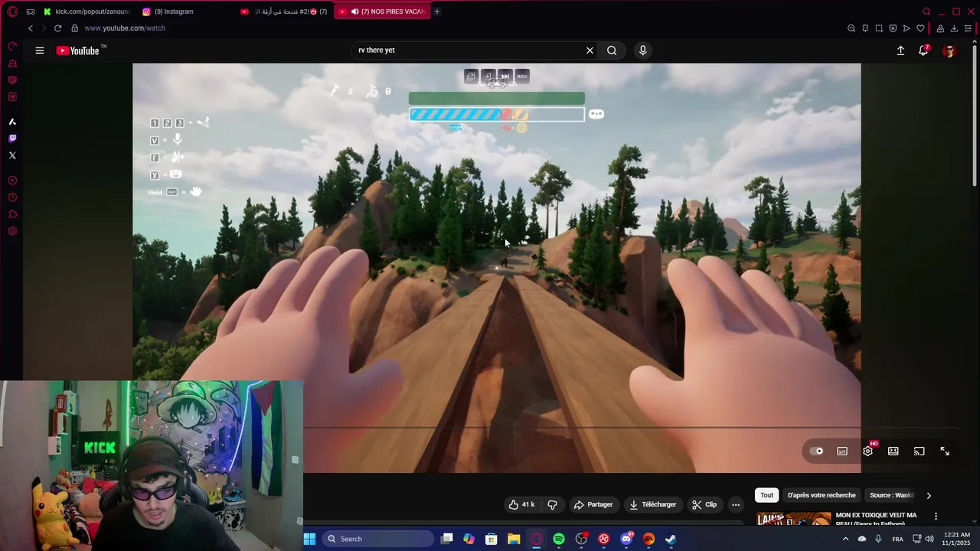Open Spotify from the taskbar
The width and height of the screenshot is (980, 551).
(559, 539)
